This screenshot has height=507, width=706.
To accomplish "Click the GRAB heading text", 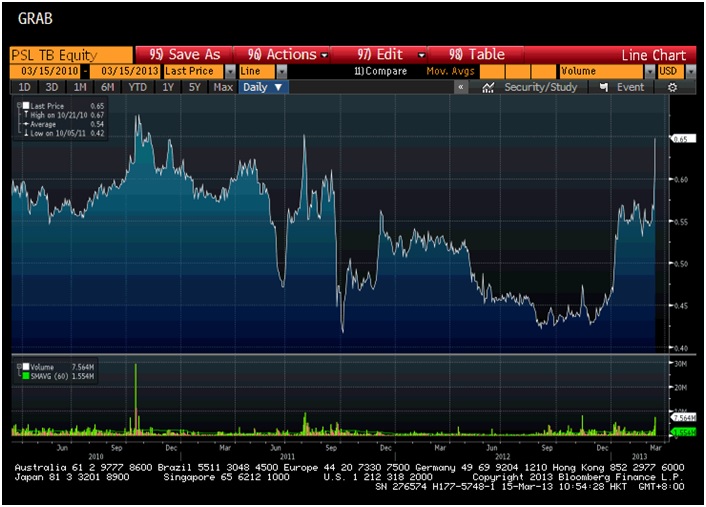I will pyautogui.click(x=35, y=18).
